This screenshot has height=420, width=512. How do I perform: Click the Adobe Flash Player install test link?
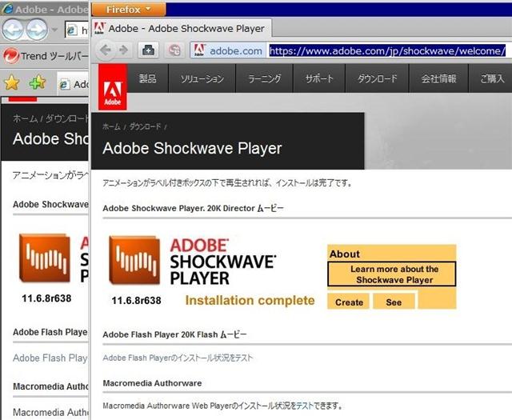[x=178, y=358]
